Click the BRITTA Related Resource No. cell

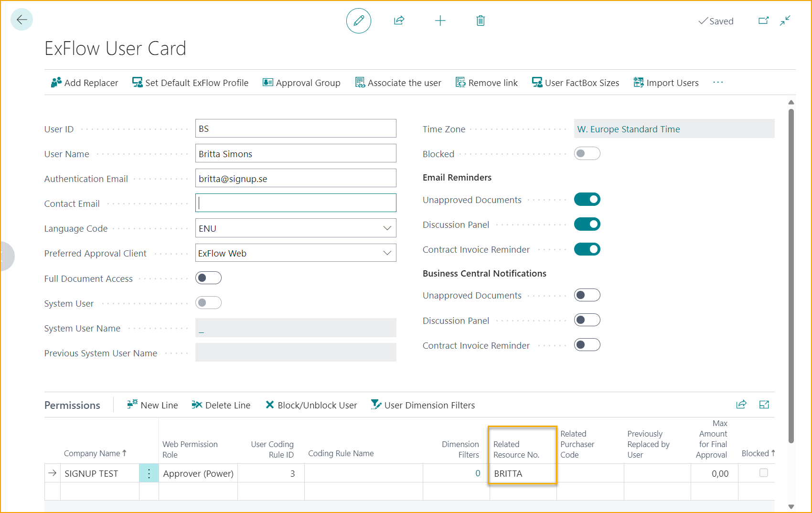tap(523, 473)
